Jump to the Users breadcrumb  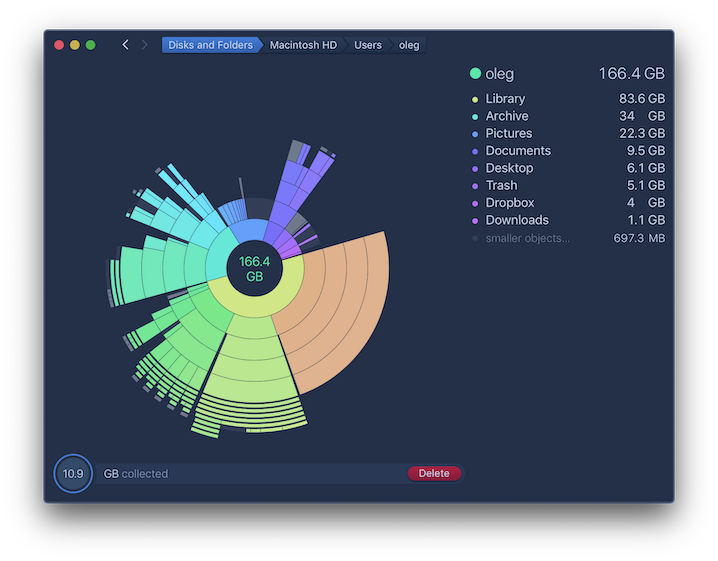coord(367,45)
